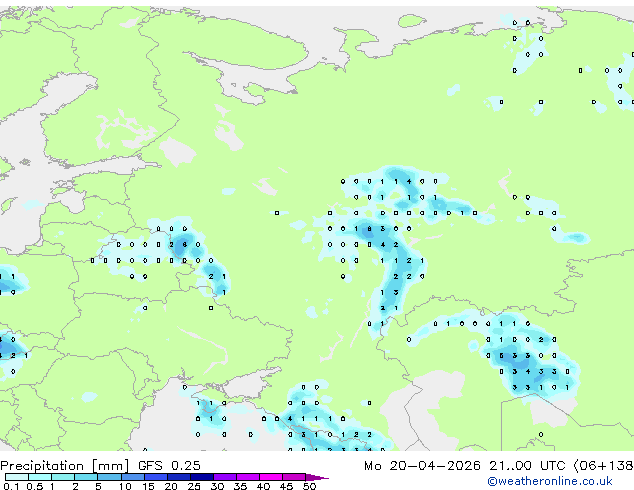Select the 2–5 mm legend swatch
This screenshot has width=634, height=490.
(x=86, y=477)
